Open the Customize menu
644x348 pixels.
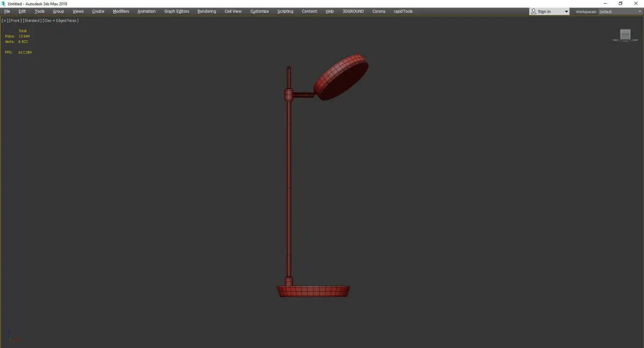260,11
